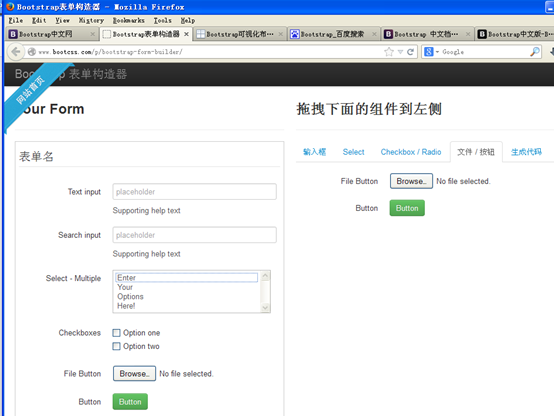Click the select list scroll up arrow
The height and width of the screenshot is (416, 554).
[x=265, y=276]
